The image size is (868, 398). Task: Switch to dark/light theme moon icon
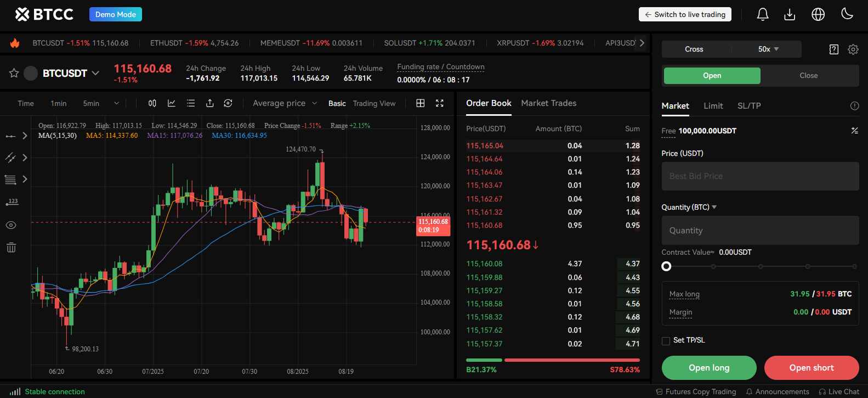(x=847, y=14)
